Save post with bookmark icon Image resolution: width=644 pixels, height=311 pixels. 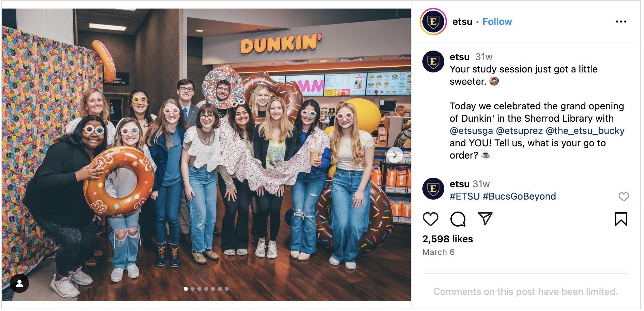point(621,219)
